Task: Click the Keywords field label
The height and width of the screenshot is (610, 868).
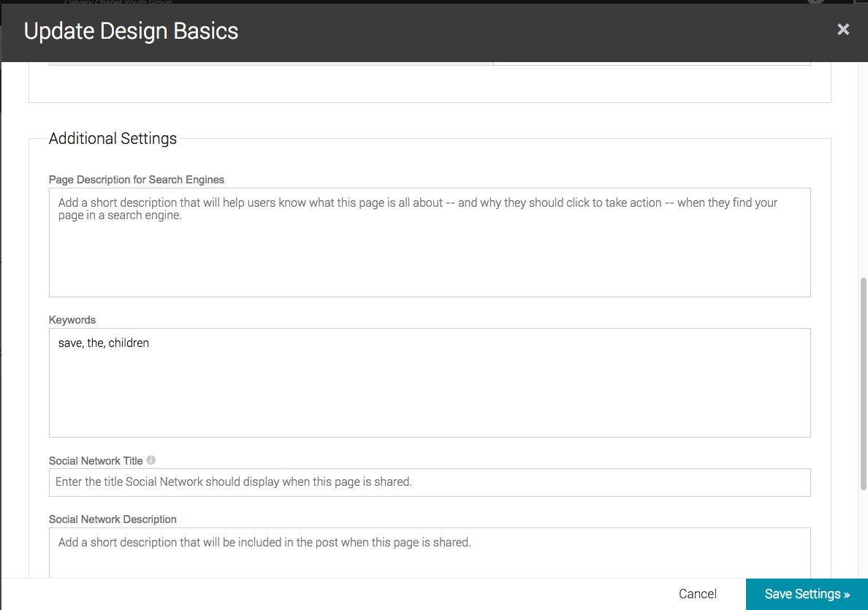Action: [72, 319]
